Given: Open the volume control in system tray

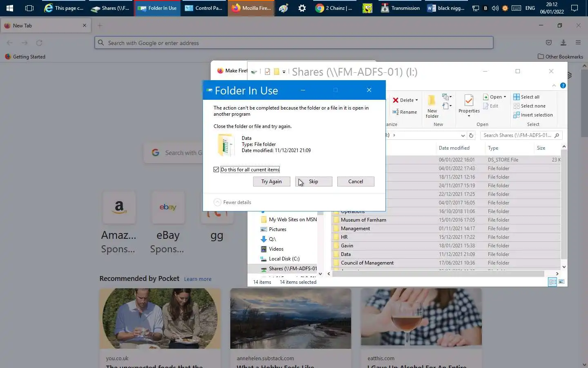Looking at the screenshot, I should [495, 8].
